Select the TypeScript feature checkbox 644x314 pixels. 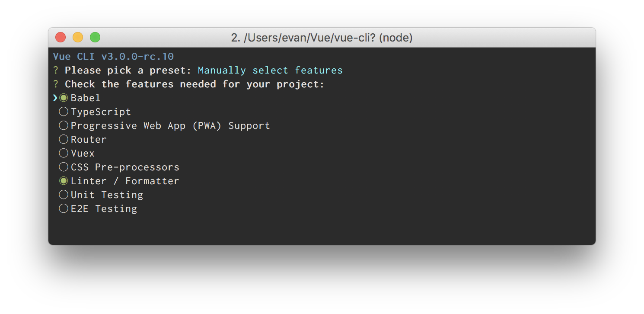pyautogui.click(x=64, y=112)
